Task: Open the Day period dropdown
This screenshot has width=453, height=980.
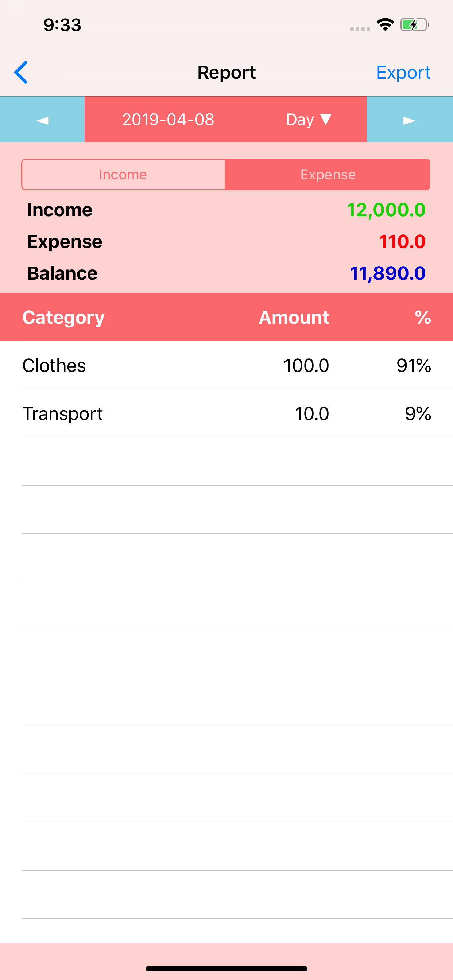Action: click(x=300, y=120)
